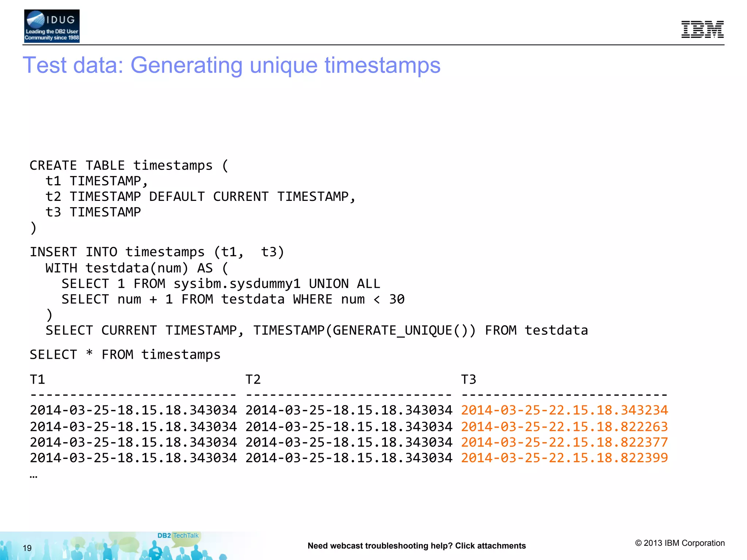The width and height of the screenshot is (747, 560).
Task: Select the 't3 TIMESTAMP' column definition line
Action: point(93,212)
